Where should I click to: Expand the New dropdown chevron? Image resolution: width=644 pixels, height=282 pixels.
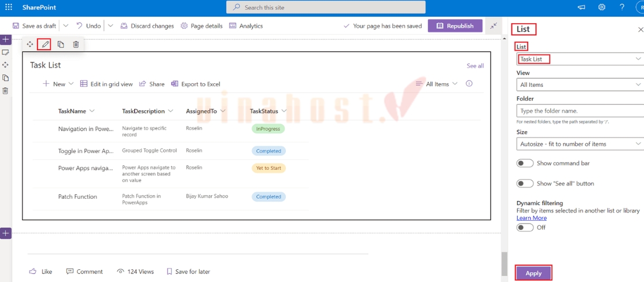(x=71, y=84)
